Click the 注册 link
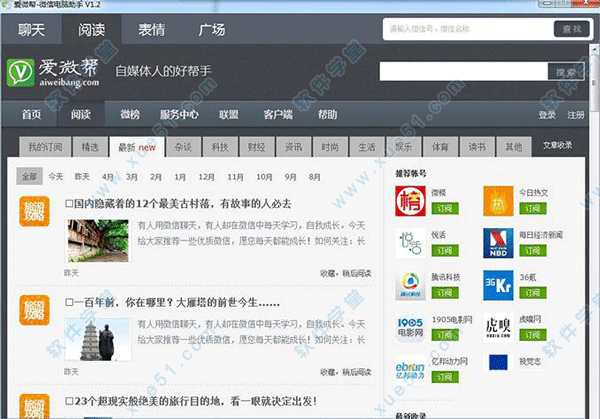This screenshot has width=600, height=419. pos(576,115)
